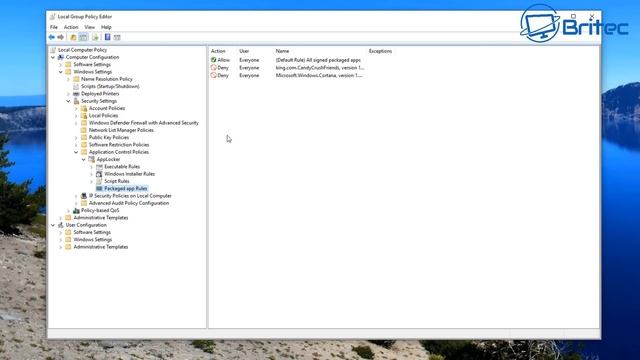
Task: Select Public Key Policies
Action: coord(109,138)
